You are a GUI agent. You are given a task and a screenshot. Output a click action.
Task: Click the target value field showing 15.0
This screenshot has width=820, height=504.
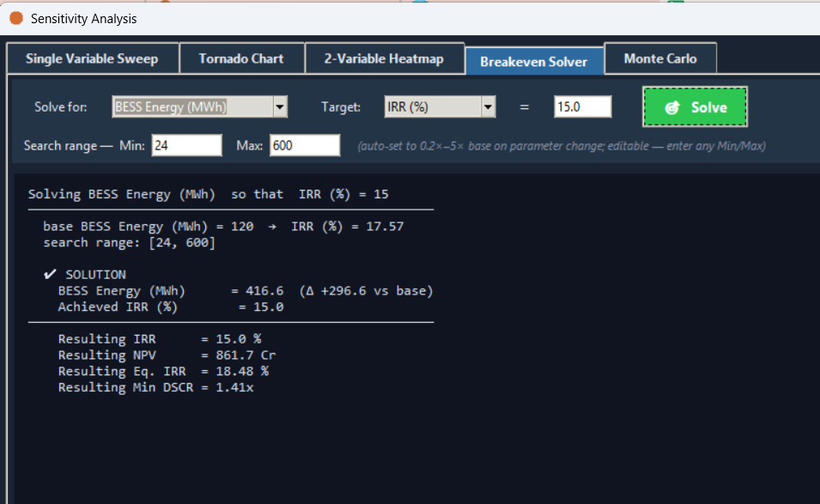click(x=582, y=106)
